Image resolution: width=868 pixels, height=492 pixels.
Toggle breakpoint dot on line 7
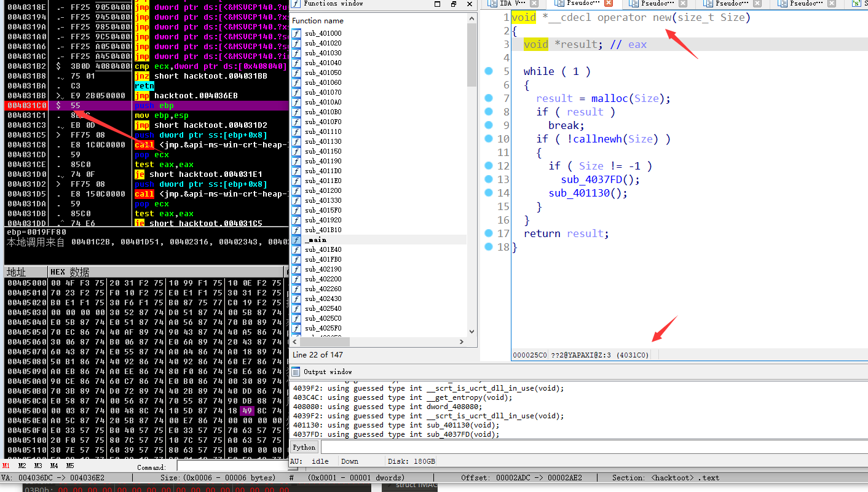coord(489,98)
